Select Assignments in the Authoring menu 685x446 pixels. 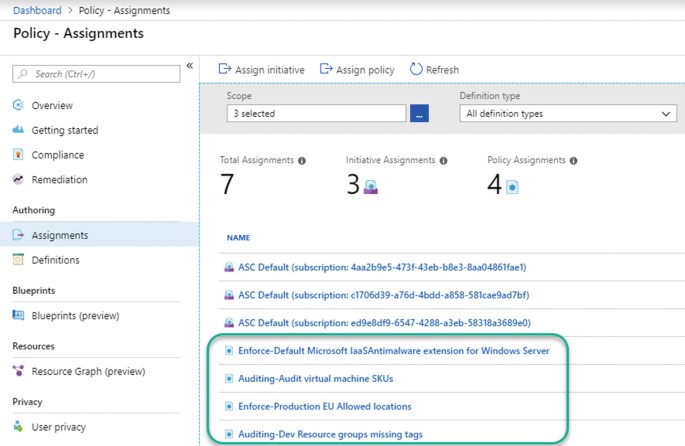59,235
